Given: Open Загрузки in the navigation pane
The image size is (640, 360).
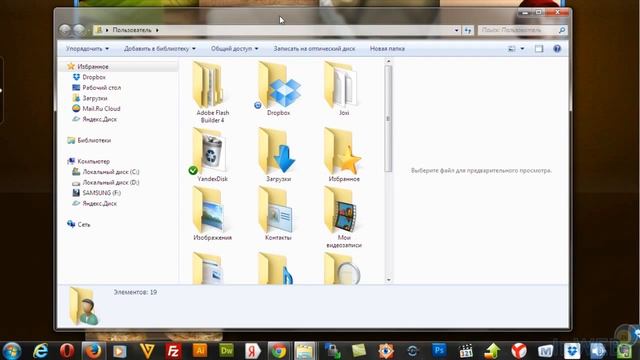Looking at the screenshot, I should 95,98.
